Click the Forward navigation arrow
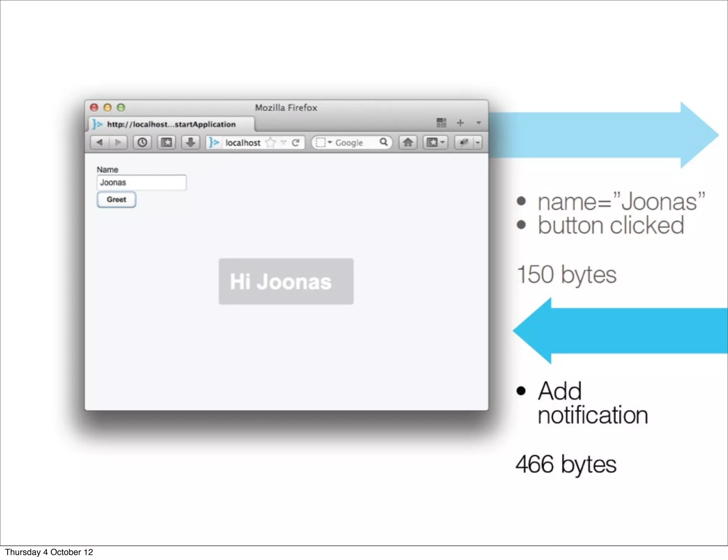Viewport: 728px width, 560px height. 118,142
